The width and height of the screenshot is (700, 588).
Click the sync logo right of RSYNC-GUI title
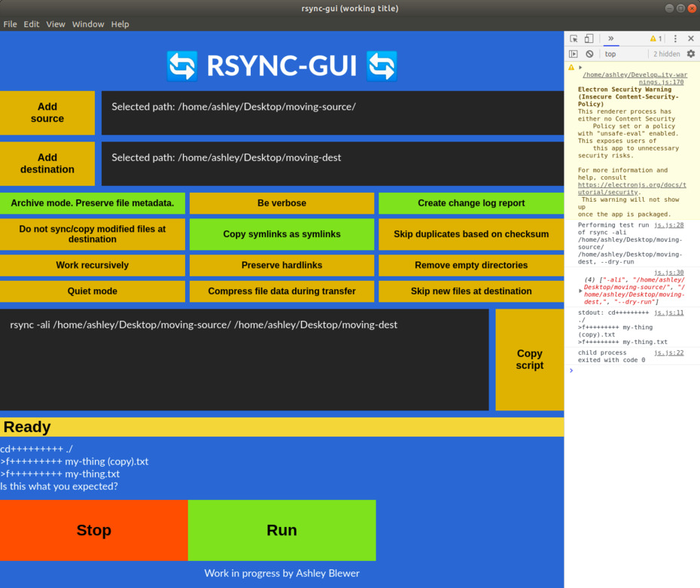[x=382, y=66]
